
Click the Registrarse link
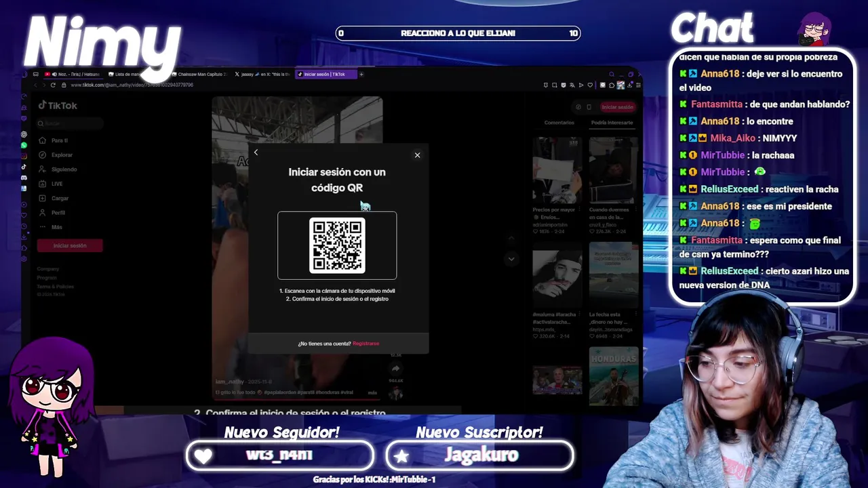coord(366,344)
